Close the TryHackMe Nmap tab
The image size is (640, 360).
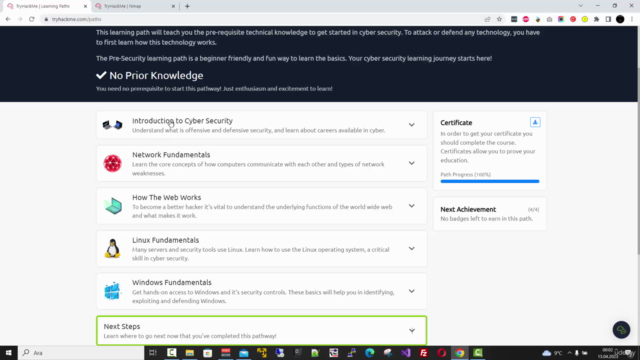click(173, 6)
